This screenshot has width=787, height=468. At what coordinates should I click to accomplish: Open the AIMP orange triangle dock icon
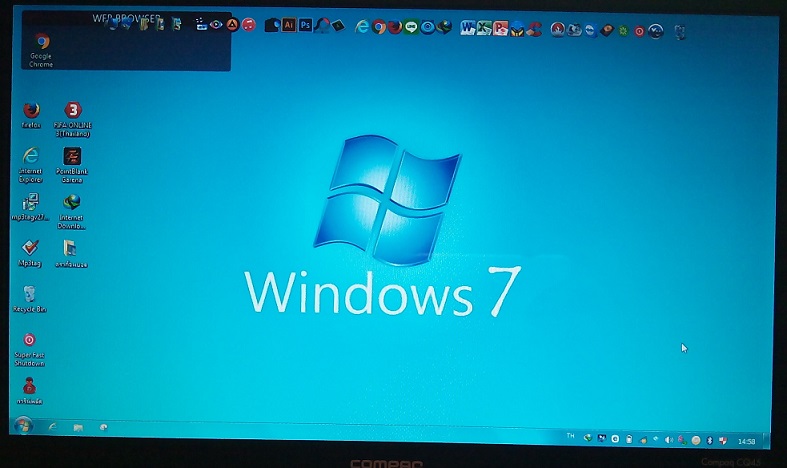[232, 24]
